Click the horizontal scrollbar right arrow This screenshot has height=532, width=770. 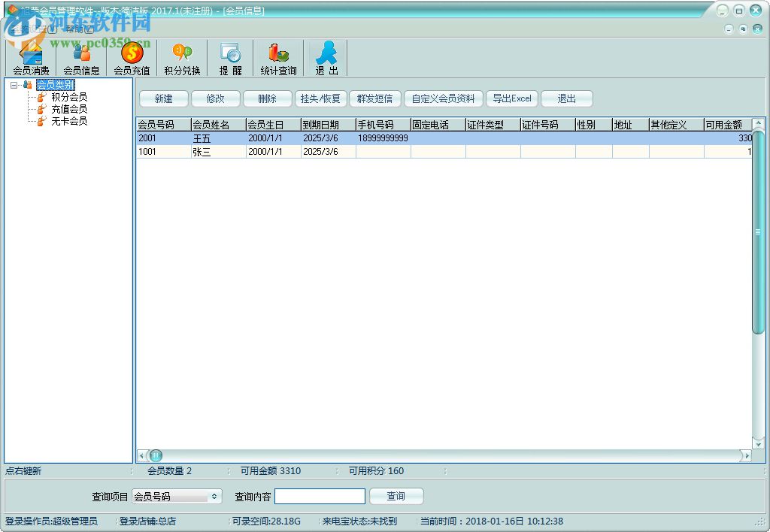tap(747, 456)
